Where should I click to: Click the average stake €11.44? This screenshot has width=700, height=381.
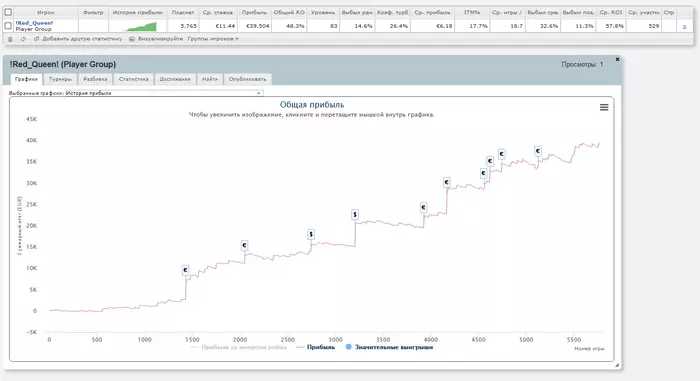(225, 26)
